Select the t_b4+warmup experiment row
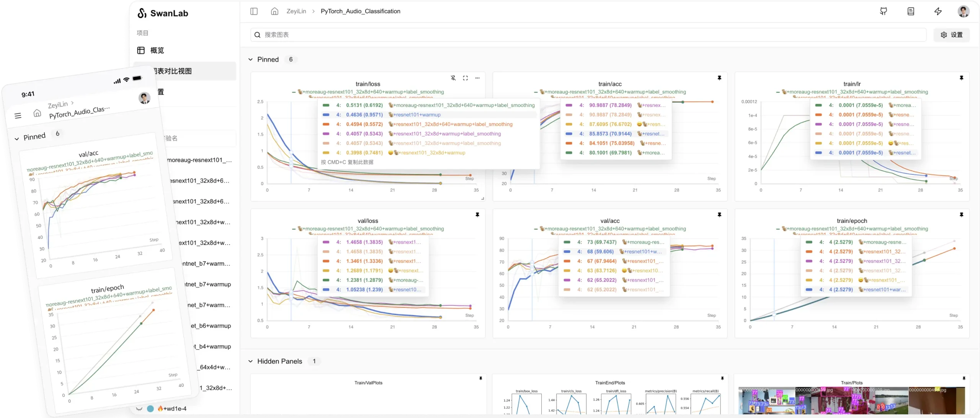The image size is (980, 418). pos(212,346)
